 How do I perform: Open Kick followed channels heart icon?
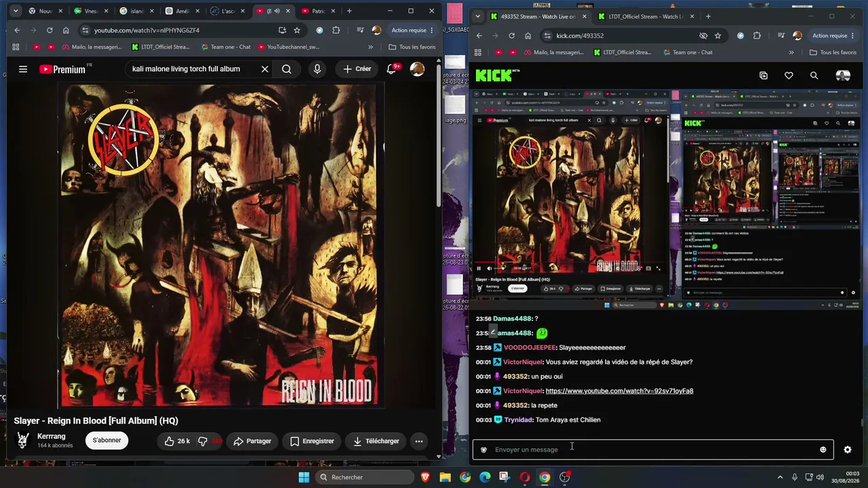789,76
